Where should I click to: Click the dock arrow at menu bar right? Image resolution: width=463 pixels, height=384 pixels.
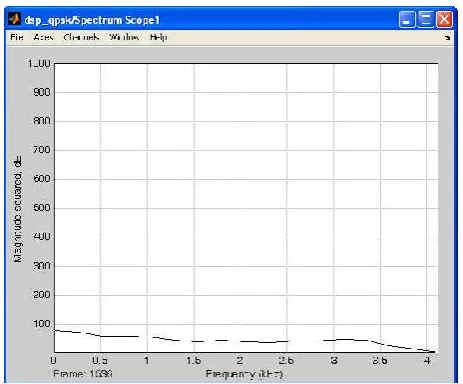(447, 38)
